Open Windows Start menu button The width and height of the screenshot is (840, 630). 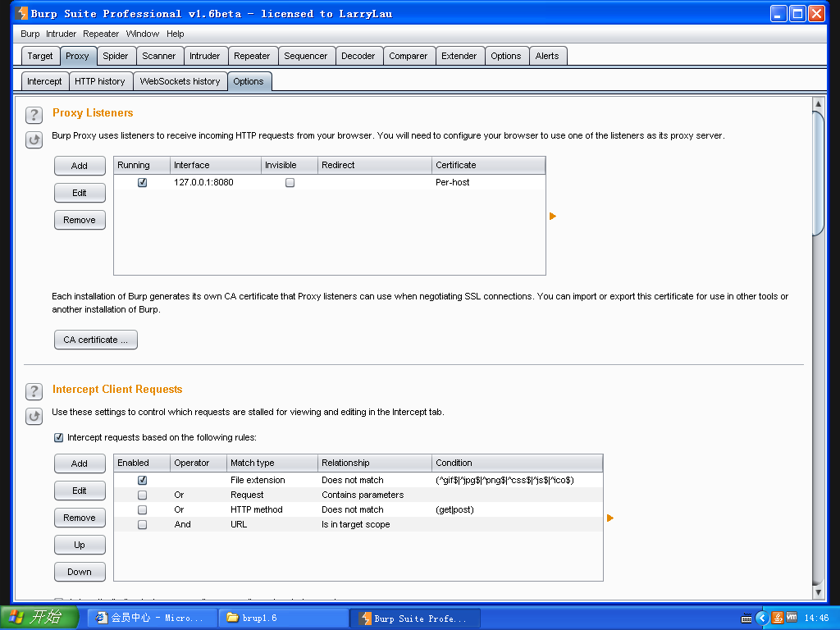coord(39,618)
